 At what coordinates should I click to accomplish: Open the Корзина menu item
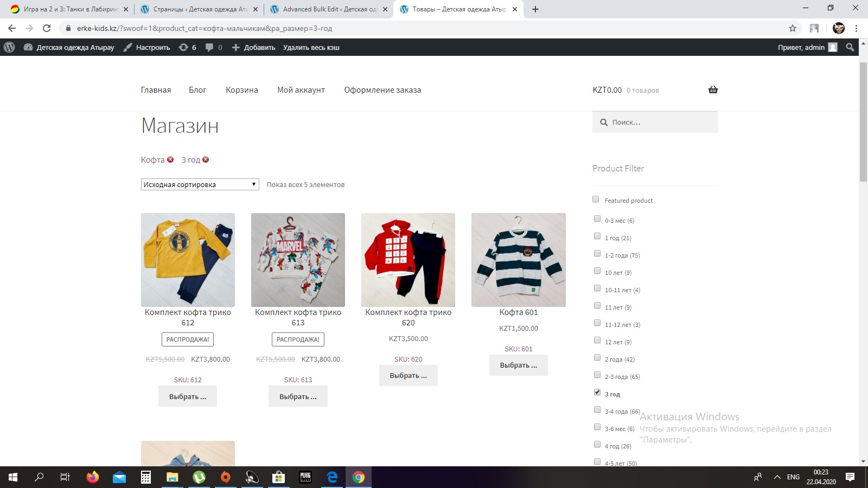pyautogui.click(x=242, y=90)
